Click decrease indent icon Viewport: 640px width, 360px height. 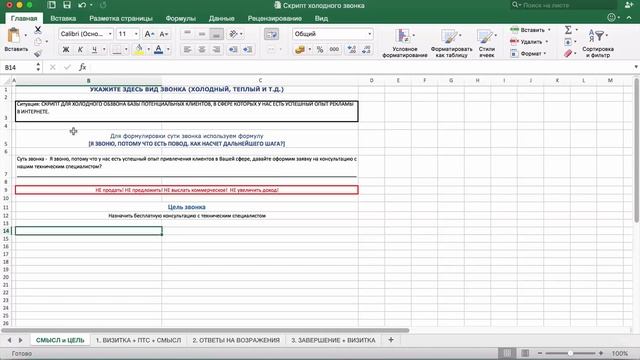pyautogui.click(x=233, y=50)
